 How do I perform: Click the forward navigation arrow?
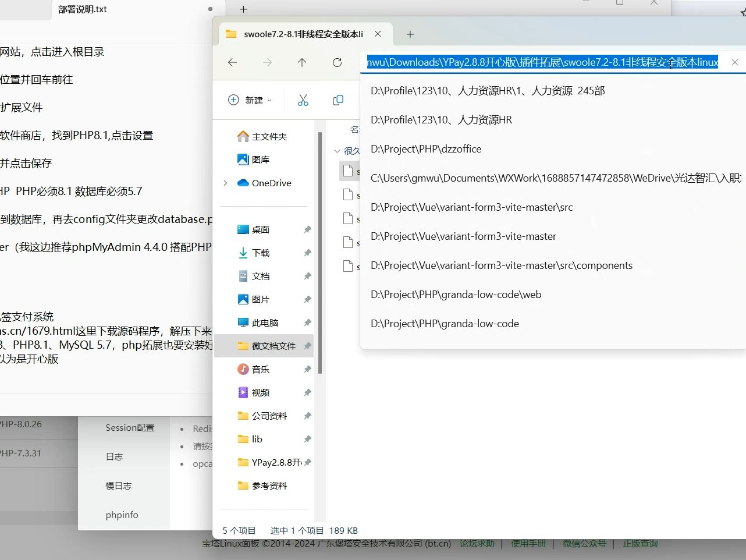tap(267, 62)
